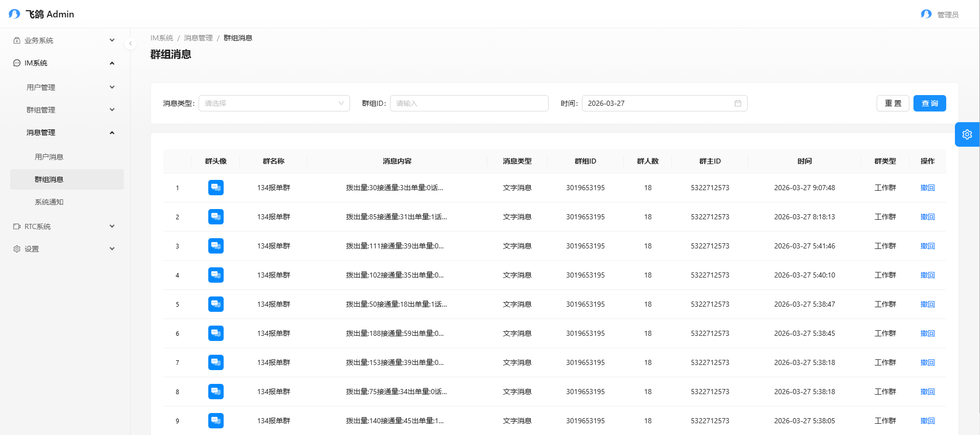Expand the 用户管理 submenu
This screenshot has height=435, width=980.
[x=69, y=87]
